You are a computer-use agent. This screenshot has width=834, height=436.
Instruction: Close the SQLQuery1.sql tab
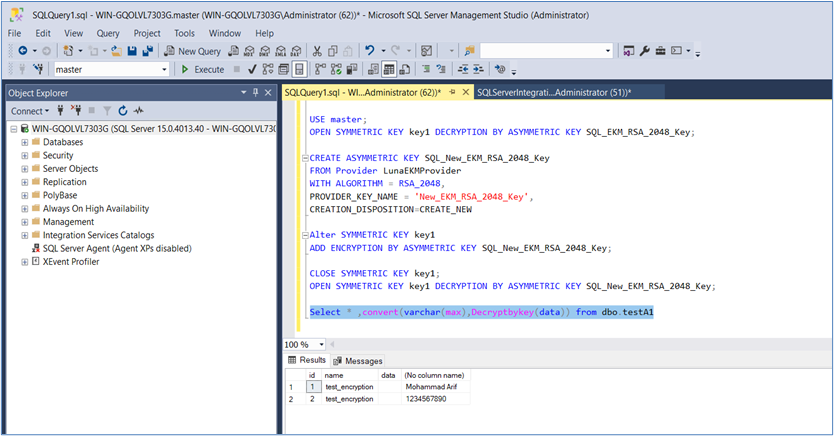click(x=465, y=93)
